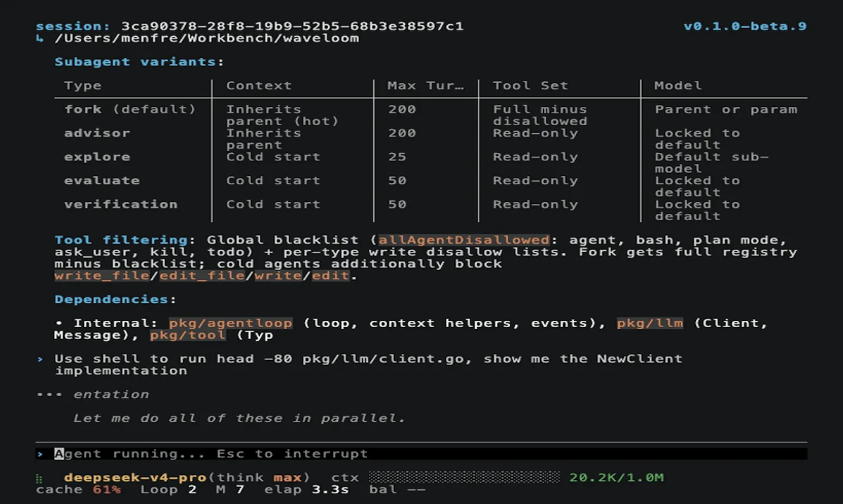Click the Loop 2 status entry
The height and width of the screenshot is (504, 843).
[x=168, y=489]
